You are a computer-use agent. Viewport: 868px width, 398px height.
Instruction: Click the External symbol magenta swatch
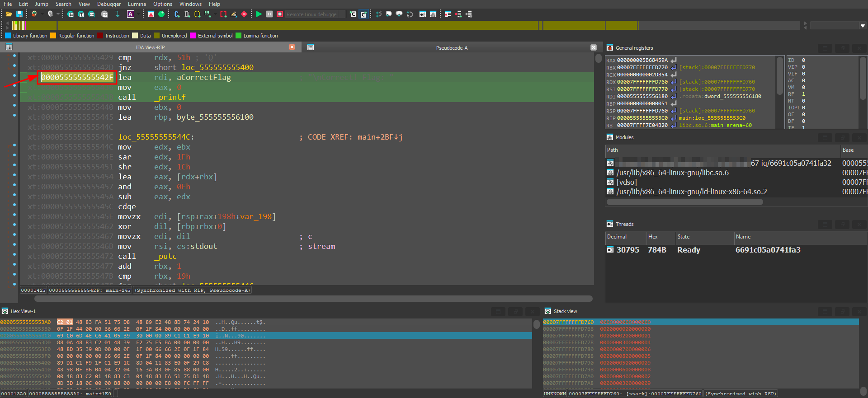click(x=193, y=36)
